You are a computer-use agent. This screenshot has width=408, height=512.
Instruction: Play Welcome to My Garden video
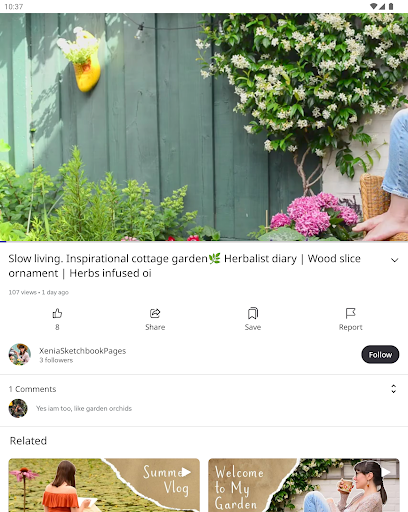tap(304, 485)
